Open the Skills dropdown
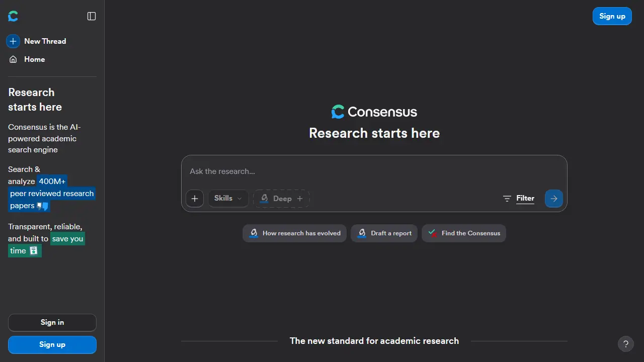The image size is (644, 362). tap(228, 199)
